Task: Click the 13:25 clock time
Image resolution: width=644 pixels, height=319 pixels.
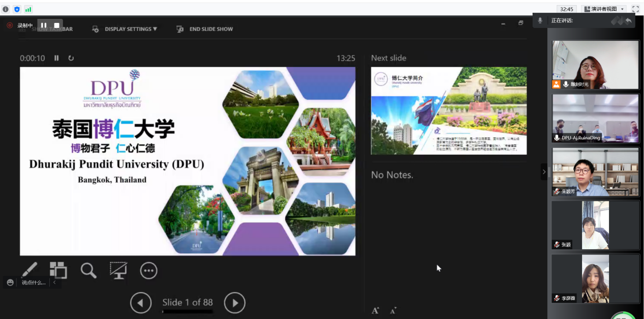Action: (346, 58)
